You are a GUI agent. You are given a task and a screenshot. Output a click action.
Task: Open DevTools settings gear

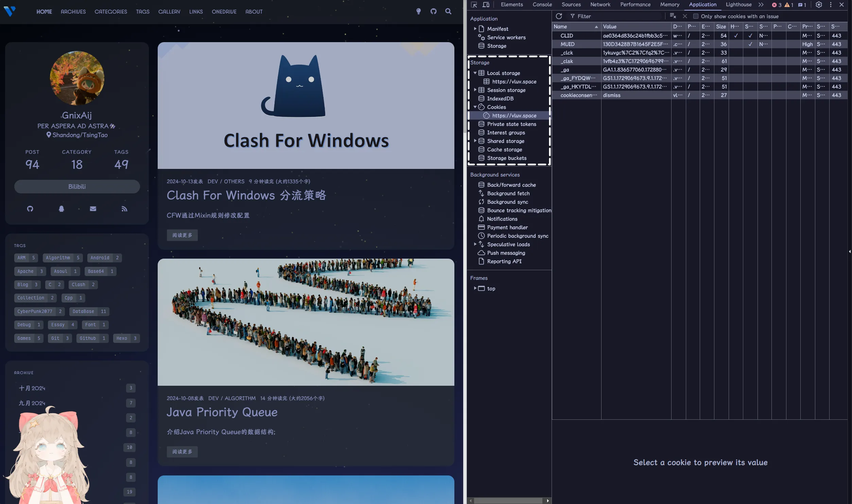pyautogui.click(x=819, y=5)
